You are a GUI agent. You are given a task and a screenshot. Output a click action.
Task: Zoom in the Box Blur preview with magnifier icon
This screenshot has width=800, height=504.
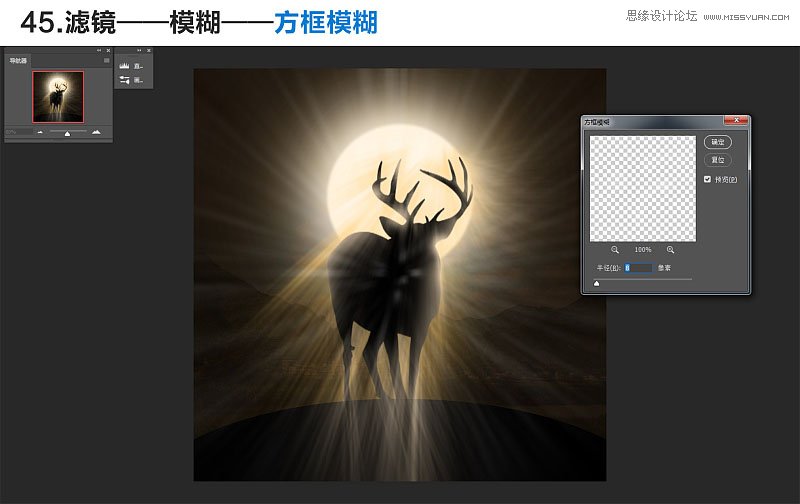pyautogui.click(x=670, y=249)
